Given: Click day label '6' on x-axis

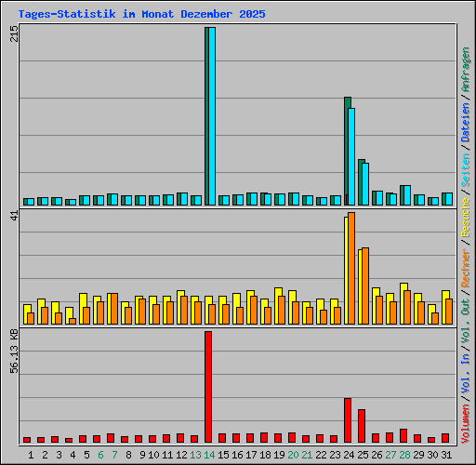Looking at the screenshot, I should [100, 455].
